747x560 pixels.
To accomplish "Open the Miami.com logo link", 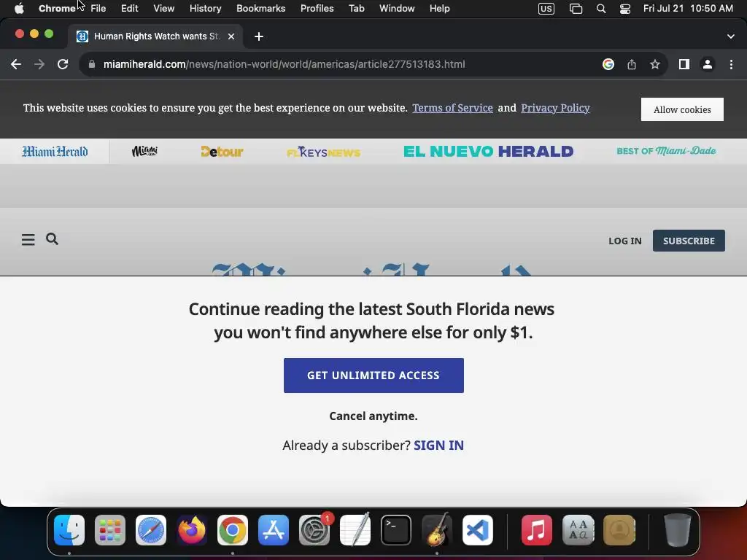I will 144,152.
